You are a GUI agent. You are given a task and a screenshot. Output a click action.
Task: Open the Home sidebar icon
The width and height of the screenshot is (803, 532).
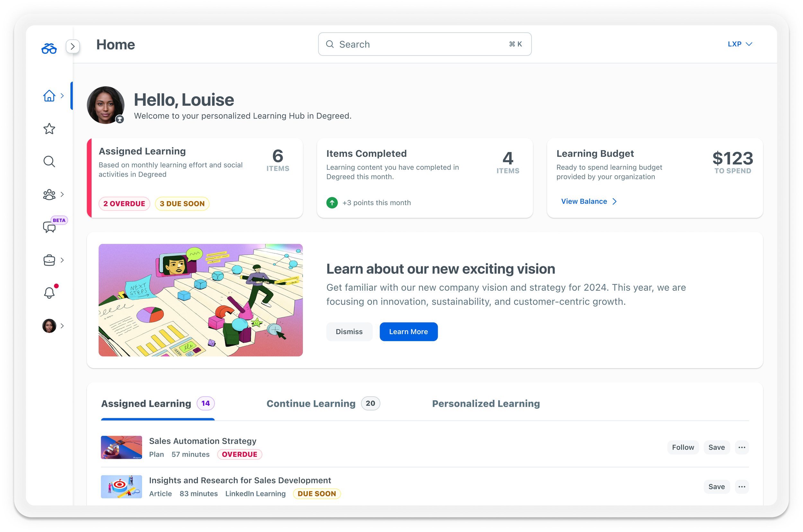coord(49,96)
